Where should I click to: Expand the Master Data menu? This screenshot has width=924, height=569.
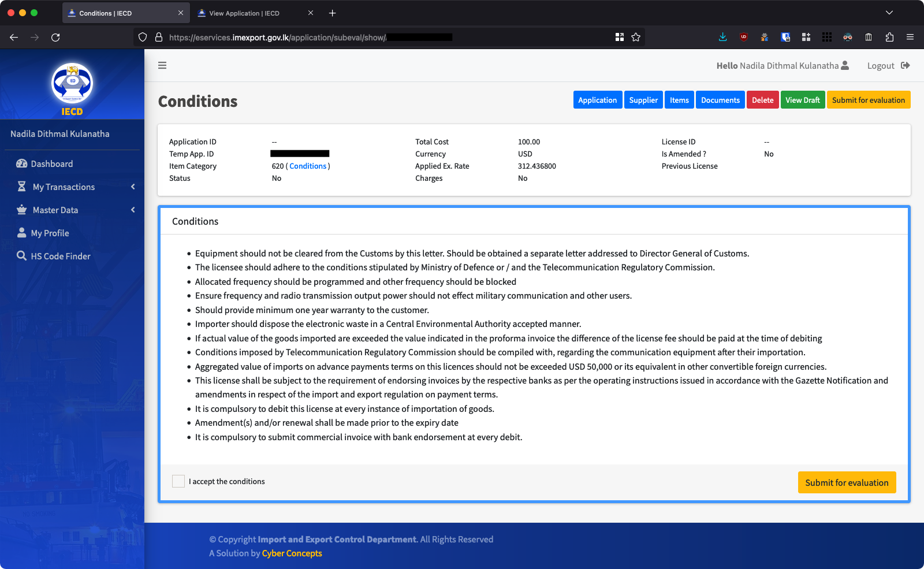[x=55, y=210]
